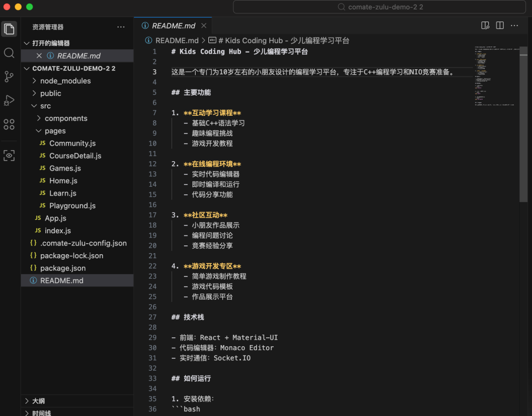Image resolution: width=532 pixels, height=416 pixels.
Task: Select the README.md editor tab
Action: tap(173, 26)
